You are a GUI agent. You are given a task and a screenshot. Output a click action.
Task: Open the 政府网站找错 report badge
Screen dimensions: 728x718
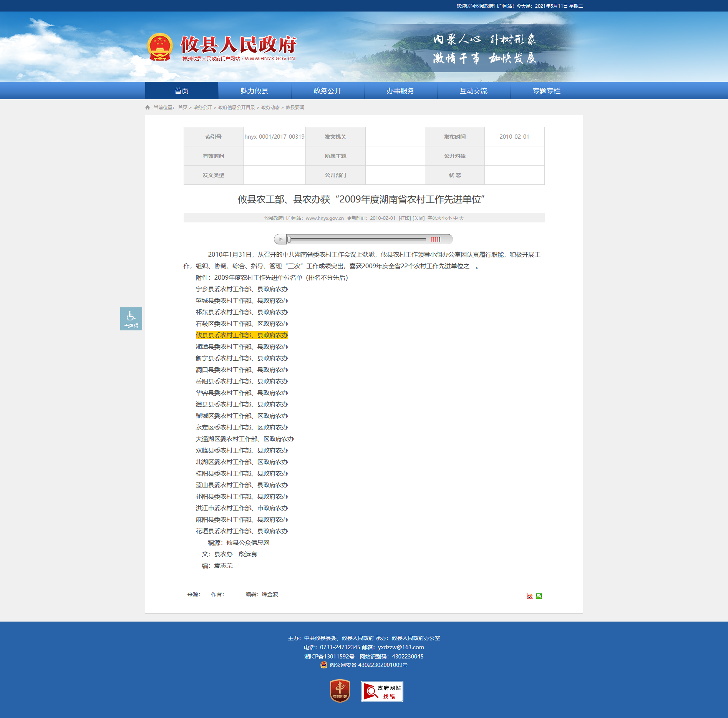point(382,691)
